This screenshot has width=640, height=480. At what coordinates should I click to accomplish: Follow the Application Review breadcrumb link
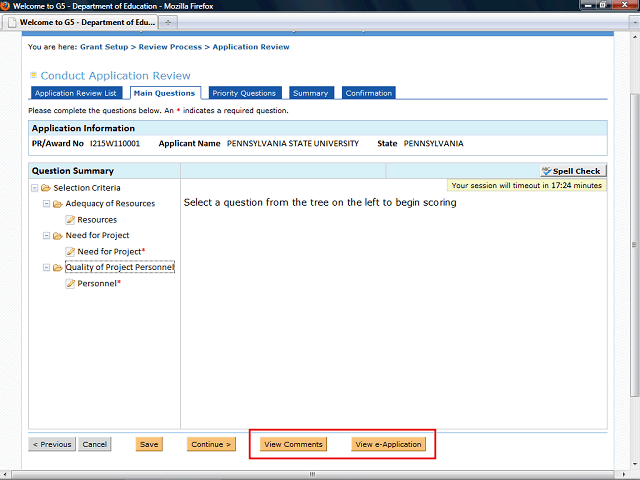point(251,47)
